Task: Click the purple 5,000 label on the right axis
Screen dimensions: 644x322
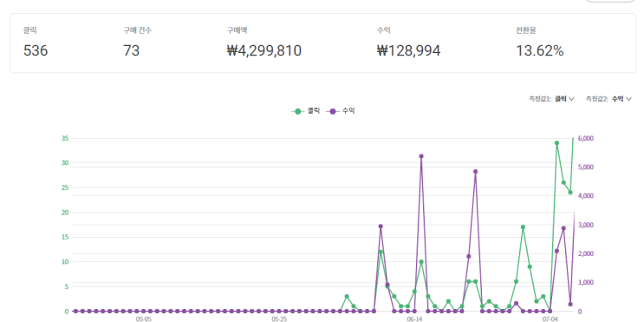Action: (x=586, y=168)
